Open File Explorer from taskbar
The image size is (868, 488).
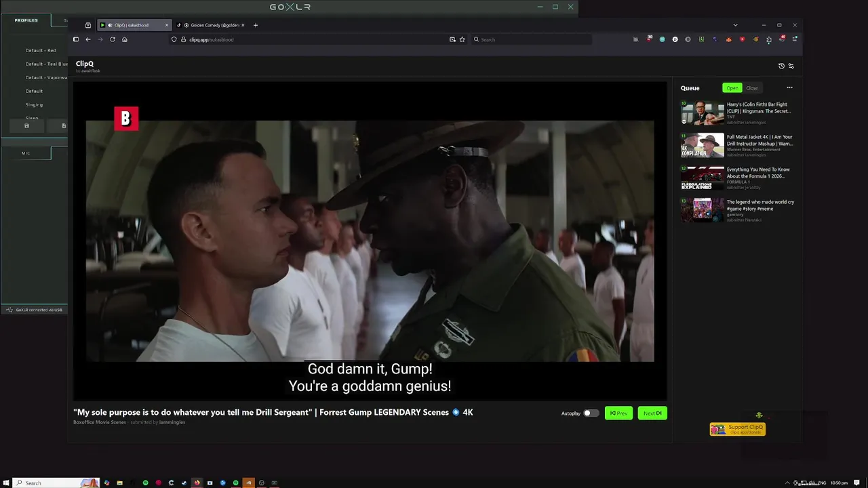[x=119, y=483]
